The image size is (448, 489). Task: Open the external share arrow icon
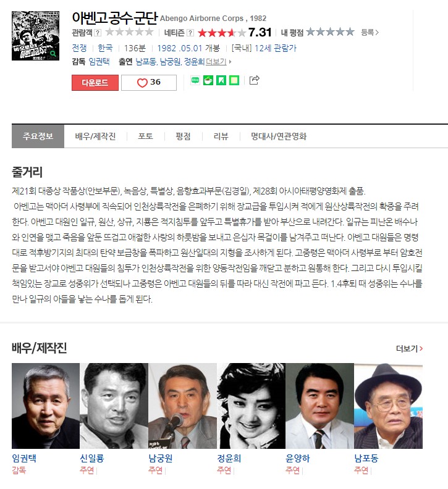pos(254,80)
